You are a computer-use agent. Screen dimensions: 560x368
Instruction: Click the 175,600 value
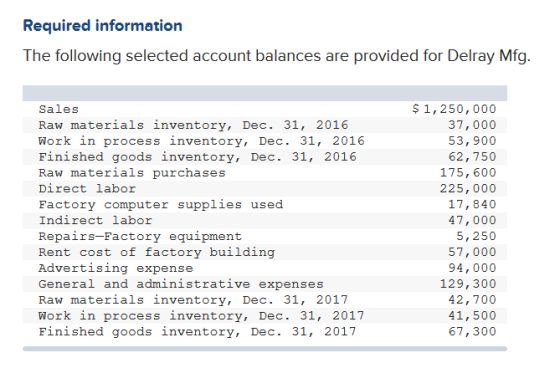(x=468, y=173)
